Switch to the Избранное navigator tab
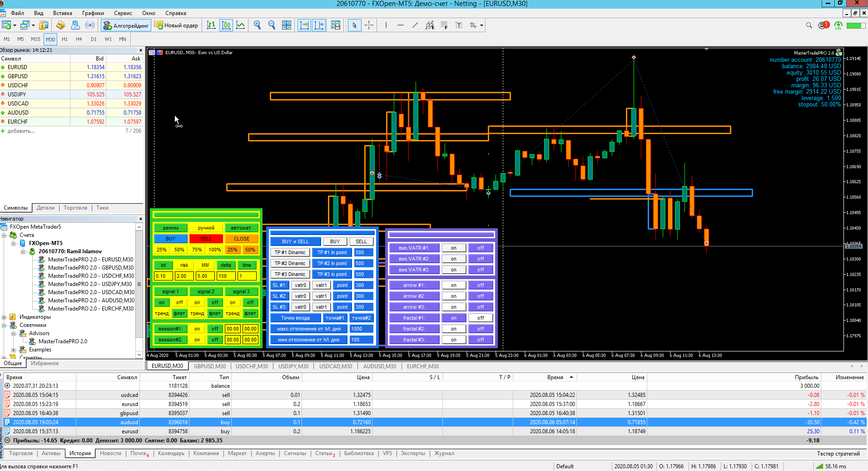Image resolution: width=868 pixels, height=471 pixels. [x=45, y=363]
